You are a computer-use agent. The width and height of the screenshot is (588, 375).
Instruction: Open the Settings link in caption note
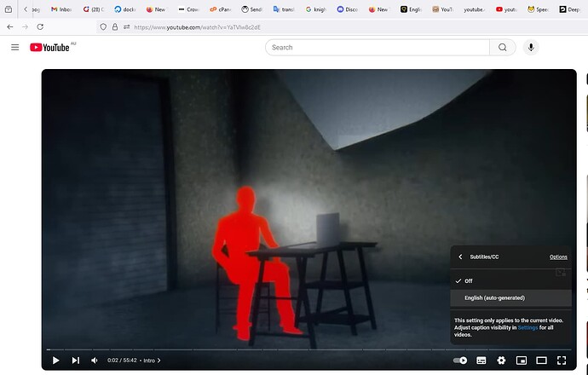(527, 327)
